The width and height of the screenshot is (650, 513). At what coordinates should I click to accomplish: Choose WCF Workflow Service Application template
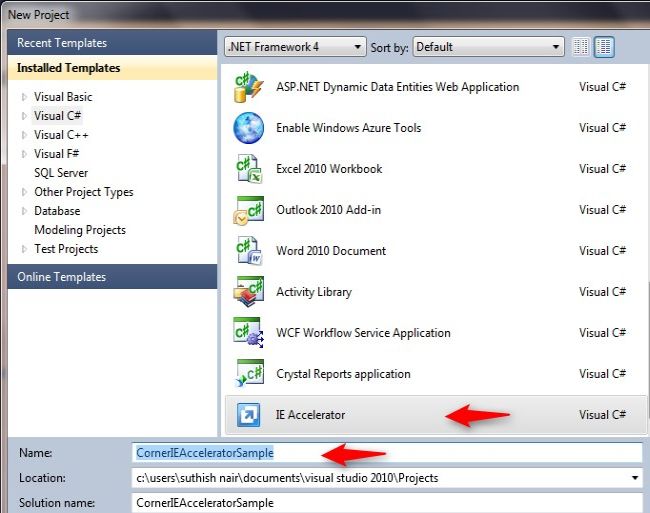[x=363, y=333]
